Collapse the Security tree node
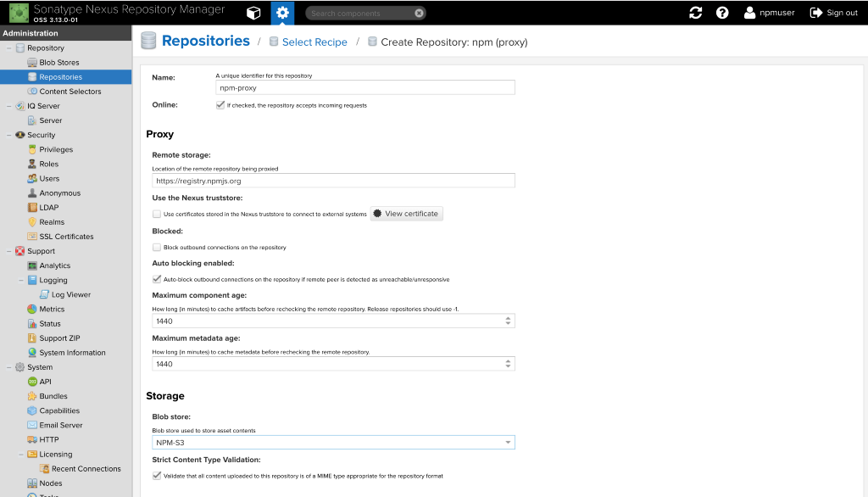The image size is (868, 497). (x=9, y=135)
